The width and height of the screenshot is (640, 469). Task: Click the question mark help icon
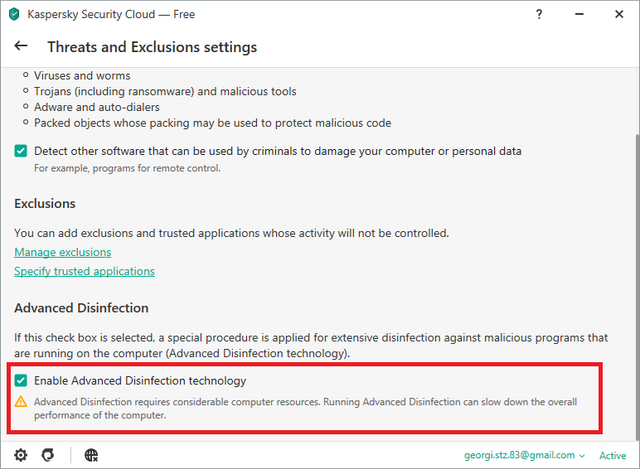pyautogui.click(x=539, y=14)
